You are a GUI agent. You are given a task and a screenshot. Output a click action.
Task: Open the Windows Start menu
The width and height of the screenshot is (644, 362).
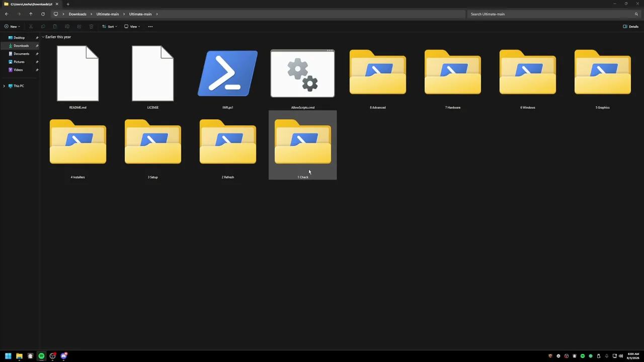(x=8, y=356)
